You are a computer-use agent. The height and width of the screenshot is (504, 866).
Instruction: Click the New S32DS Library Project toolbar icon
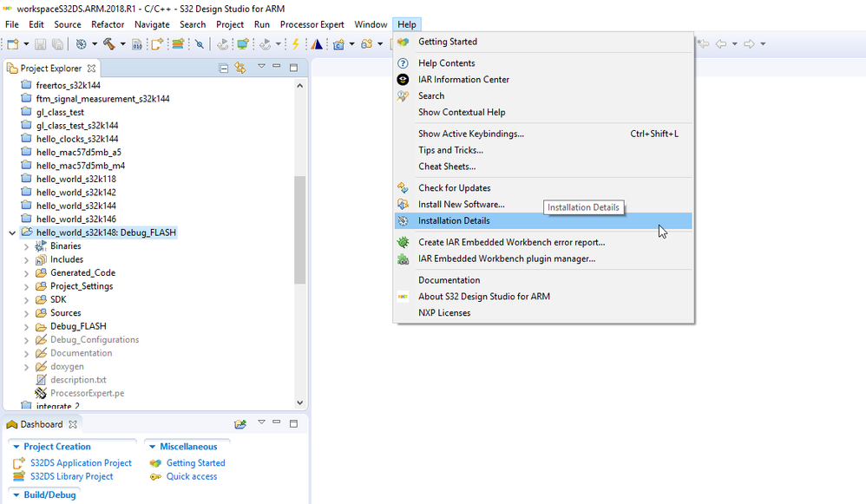click(178, 44)
